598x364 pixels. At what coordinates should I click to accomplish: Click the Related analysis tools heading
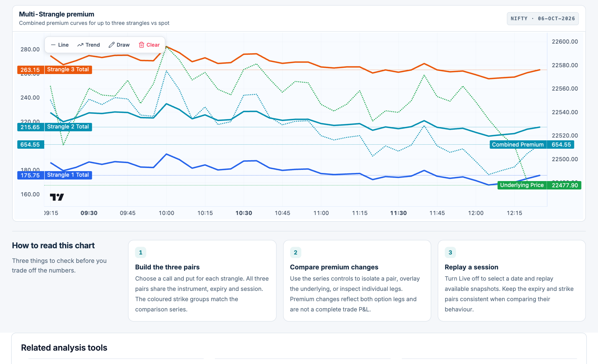pyautogui.click(x=64, y=348)
